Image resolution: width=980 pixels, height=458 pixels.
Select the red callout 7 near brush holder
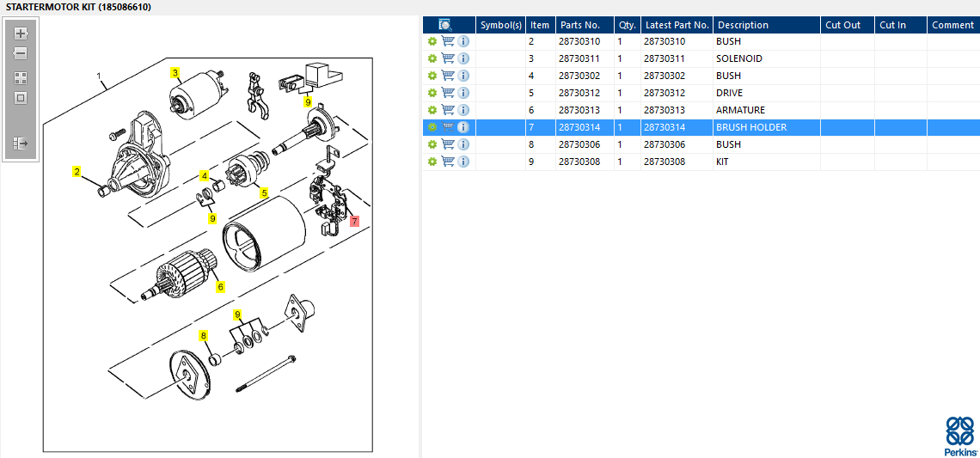(354, 221)
